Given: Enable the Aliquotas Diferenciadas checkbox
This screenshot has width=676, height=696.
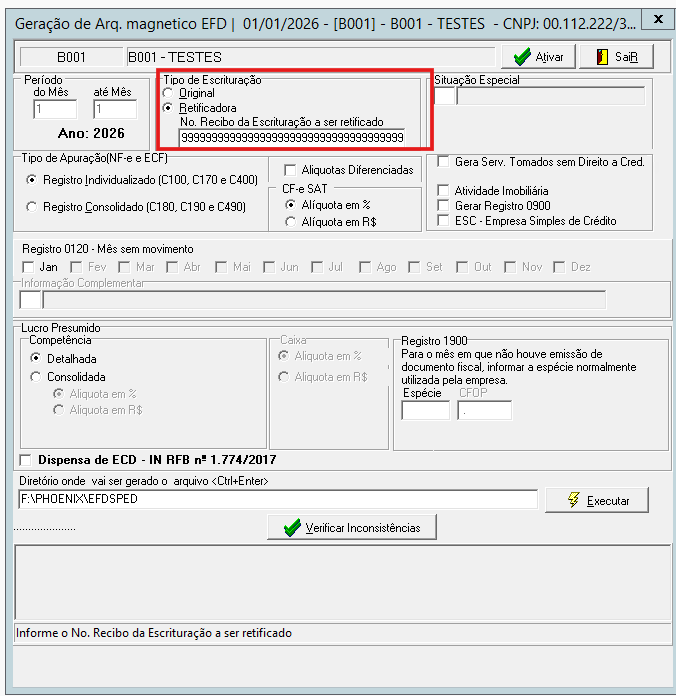Looking at the screenshot, I should [x=290, y=170].
